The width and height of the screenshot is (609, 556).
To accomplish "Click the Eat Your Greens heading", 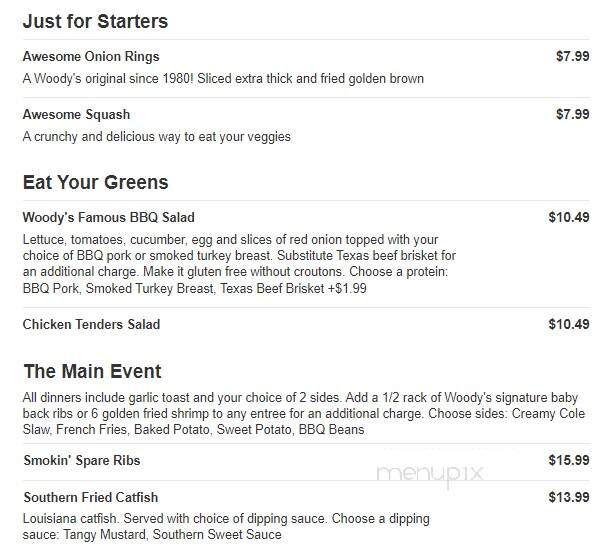I will tap(96, 182).
